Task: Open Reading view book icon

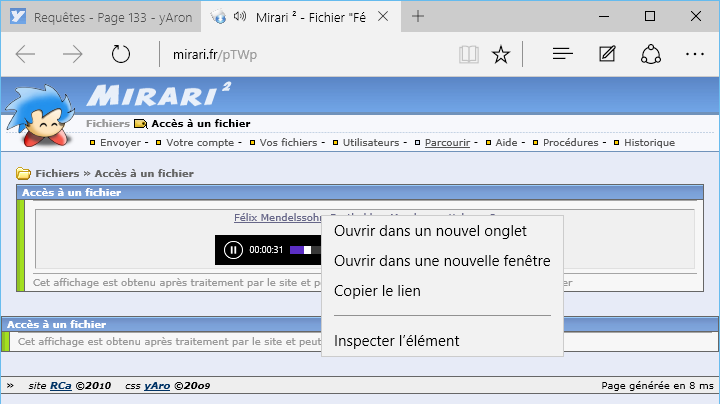Action: [468, 55]
